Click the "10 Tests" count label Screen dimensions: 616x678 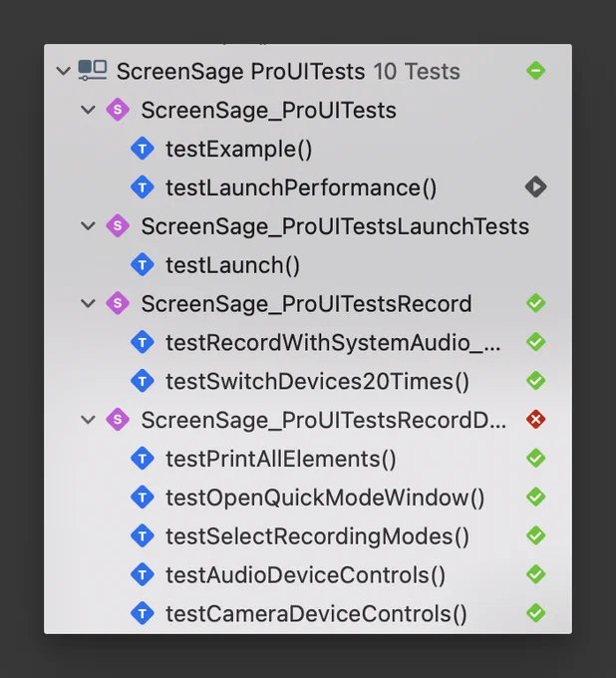[417, 72]
